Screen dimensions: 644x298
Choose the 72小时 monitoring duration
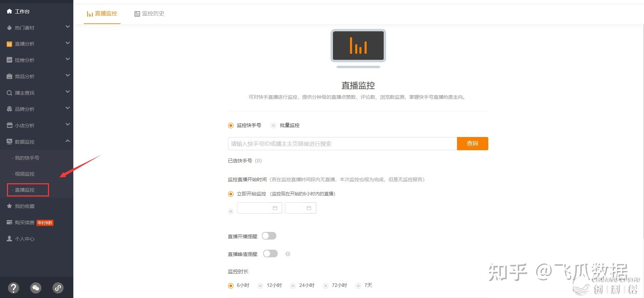pyautogui.click(x=326, y=286)
